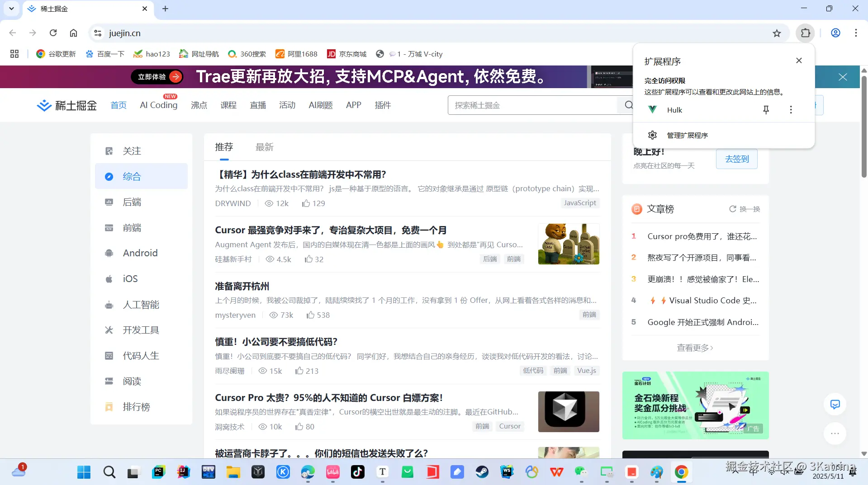This screenshot has width=868, height=485.
Task: Open the 阿里1688 bookmark
Action: pyautogui.click(x=297, y=54)
